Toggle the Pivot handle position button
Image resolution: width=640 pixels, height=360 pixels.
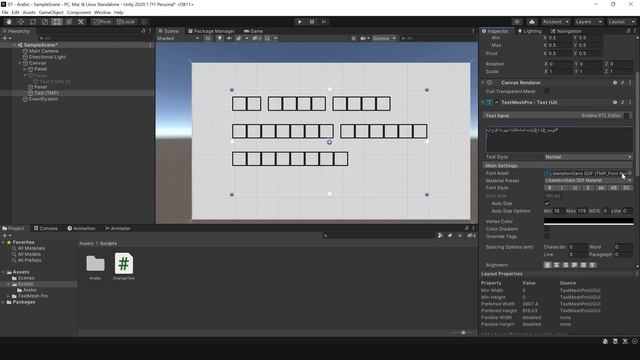(102, 22)
